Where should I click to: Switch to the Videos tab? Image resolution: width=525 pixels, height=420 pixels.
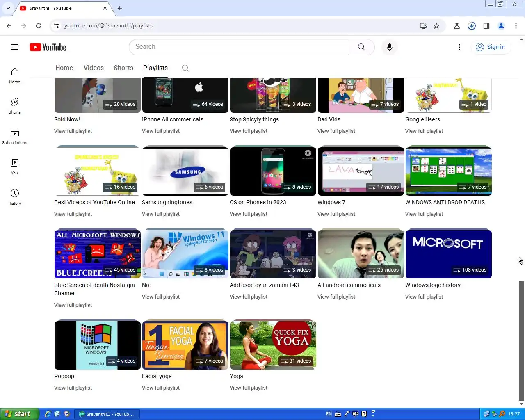pos(94,68)
